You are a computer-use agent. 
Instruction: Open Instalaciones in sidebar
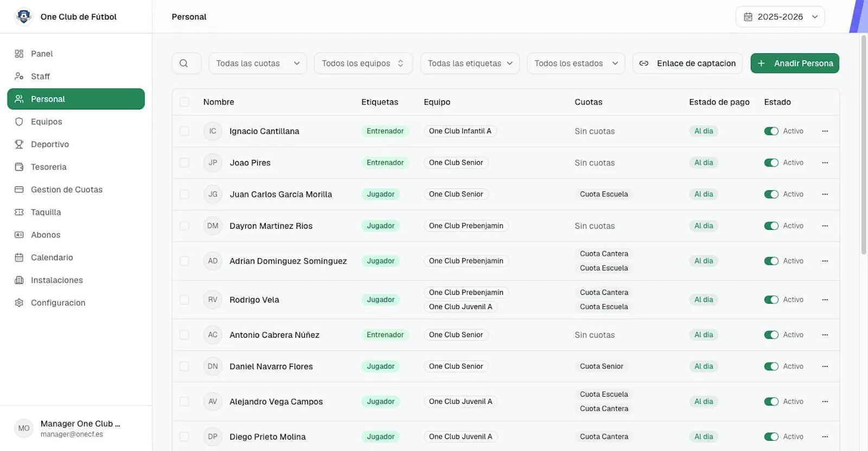(x=76, y=280)
